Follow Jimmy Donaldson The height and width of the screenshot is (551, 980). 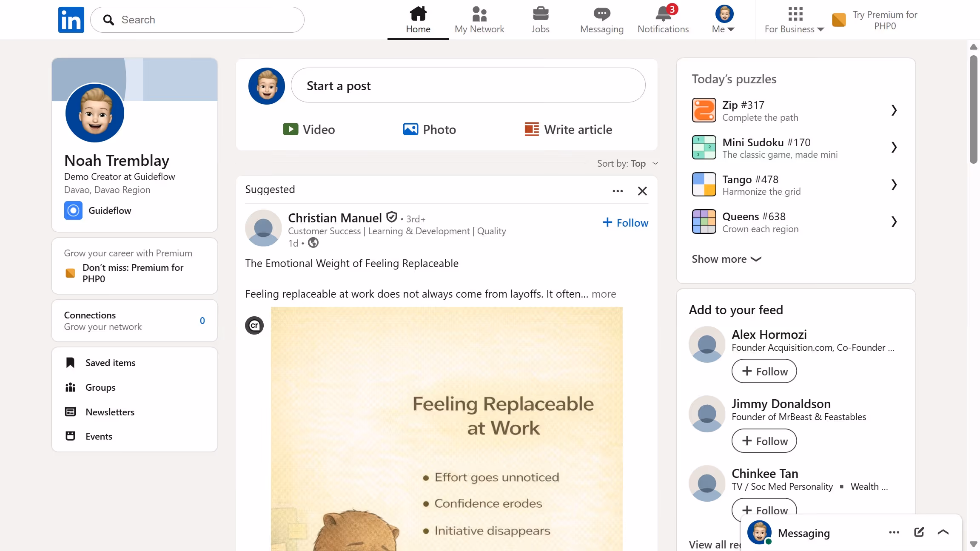tap(764, 441)
